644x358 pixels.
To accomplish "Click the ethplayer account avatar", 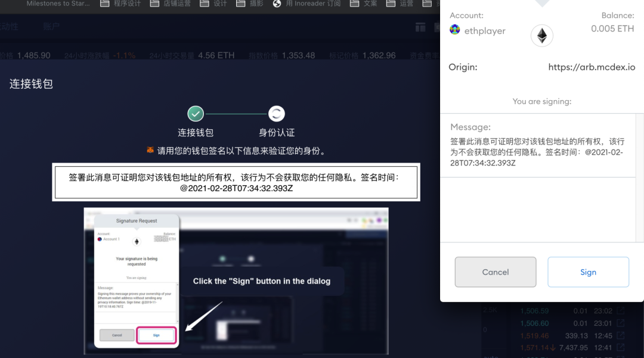I will (455, 30).
